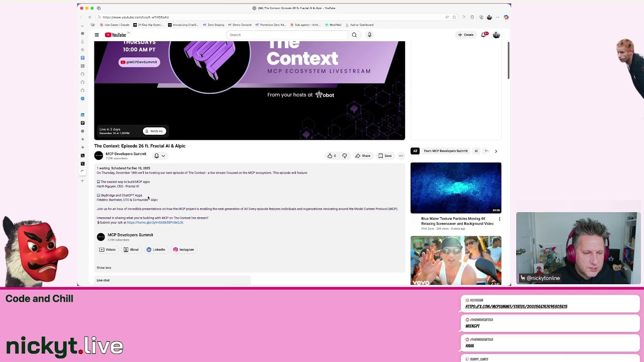Open the forms.gle submit talk link
The width and height of the screenshot is (644, 362).
[155, 222]
